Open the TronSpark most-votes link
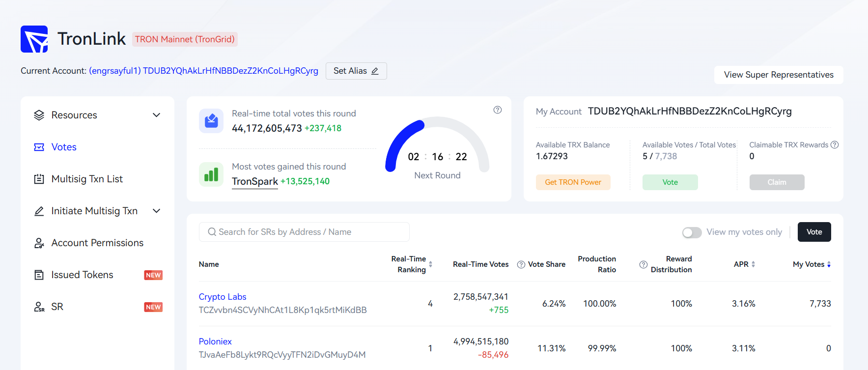This screenshot has height=370, width=868. [x=255, y=181]
